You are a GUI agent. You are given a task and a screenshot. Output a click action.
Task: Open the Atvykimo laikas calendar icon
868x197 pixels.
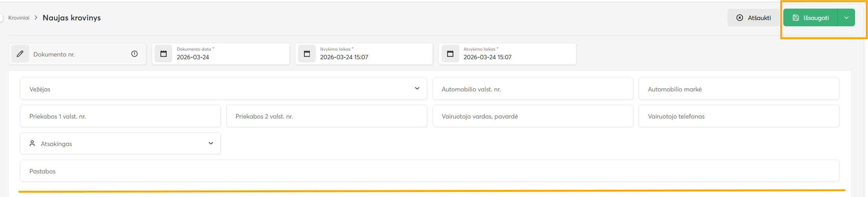point(450,54)
